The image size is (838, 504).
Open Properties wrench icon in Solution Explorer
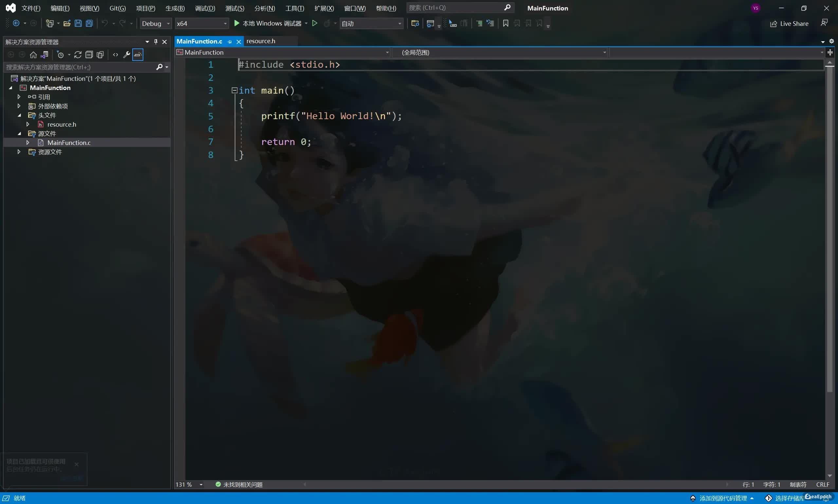[126, 55]
